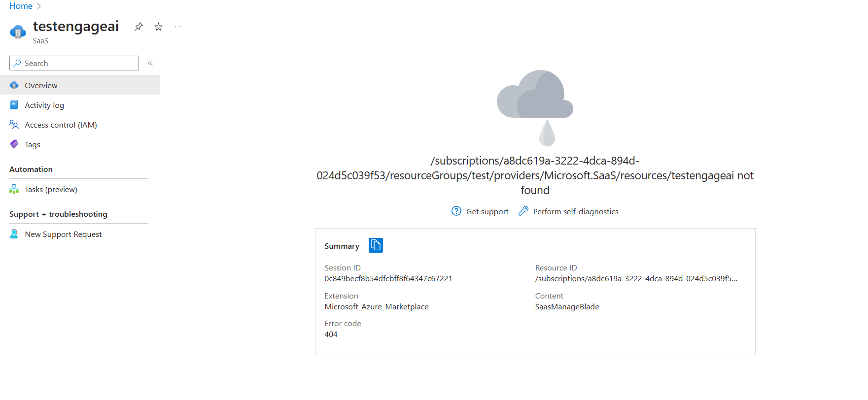The image size is (868, 400).
Task: Click the Automation section heading
Action: (31, 169)
